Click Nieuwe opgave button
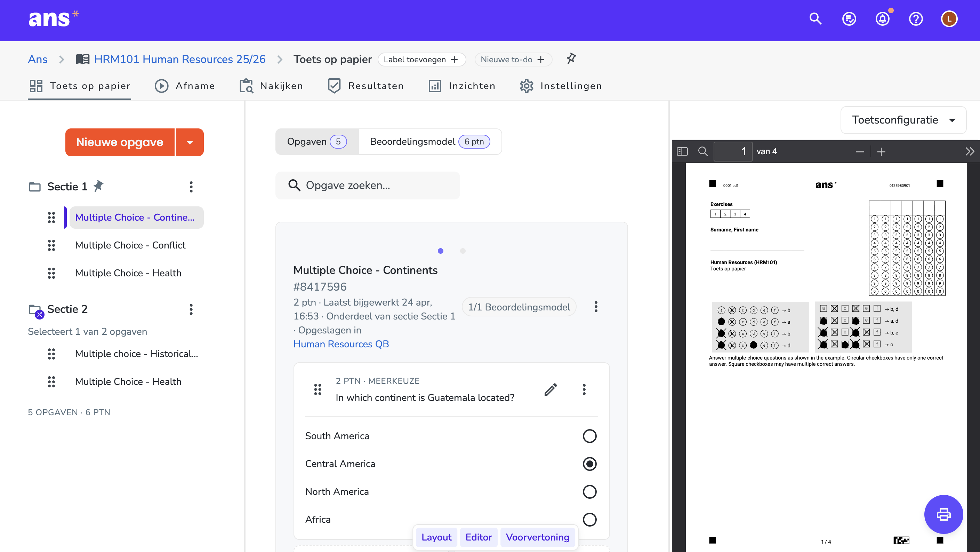Image resolution: width=980 pixels, height=552 pixels. pyautogui.click(x=120, y=142)
